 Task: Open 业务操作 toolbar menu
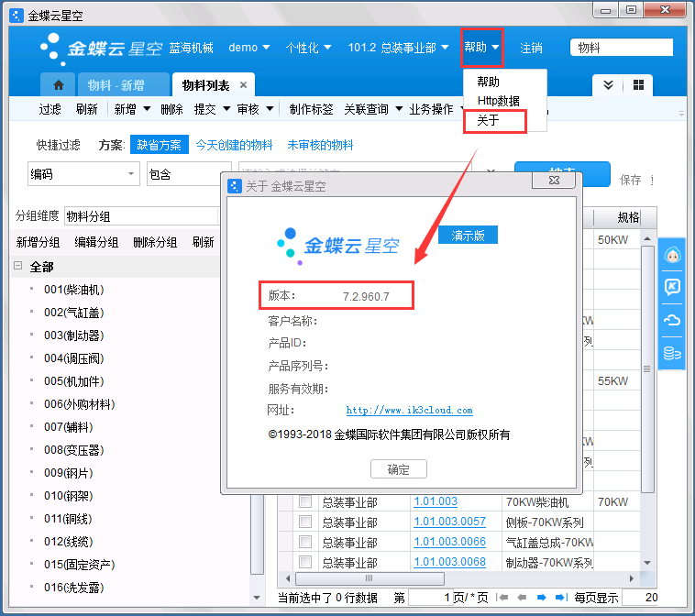(431, 109)
